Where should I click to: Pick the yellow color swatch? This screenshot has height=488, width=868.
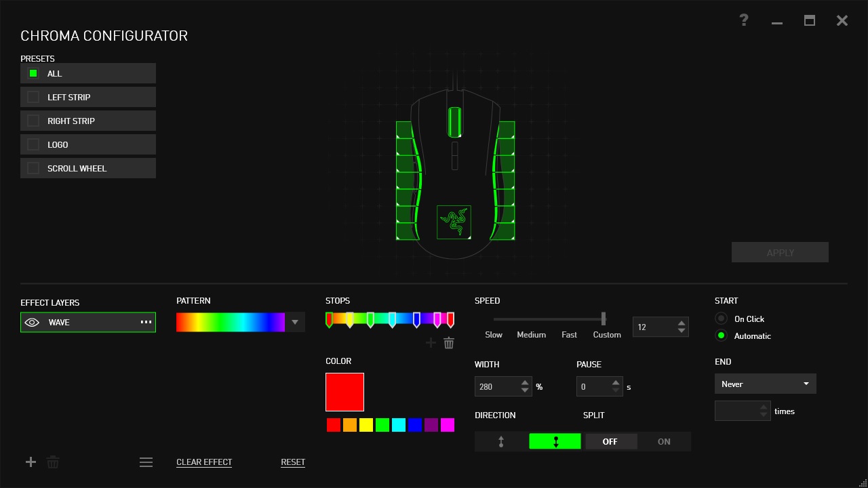click(366, 425)
